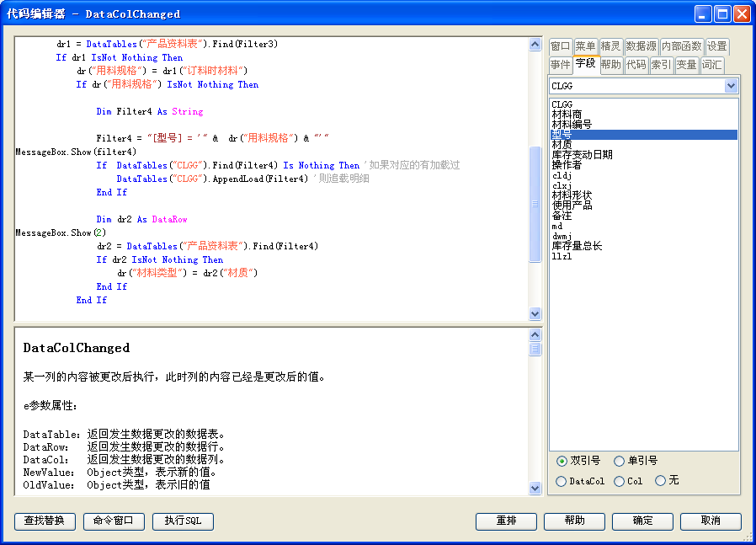Click the code editor scrollbar thumb
Screen dimensions: 756x545
tap(535, 204)
